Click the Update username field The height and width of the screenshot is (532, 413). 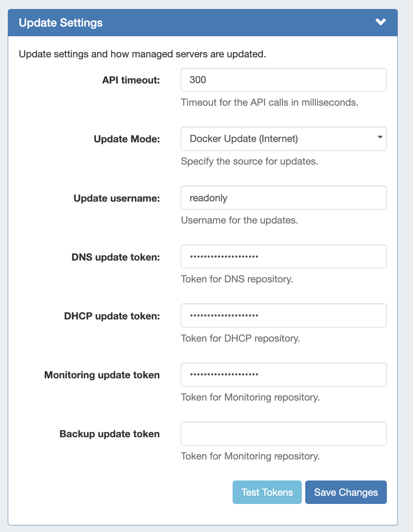[x=283, y=198]
